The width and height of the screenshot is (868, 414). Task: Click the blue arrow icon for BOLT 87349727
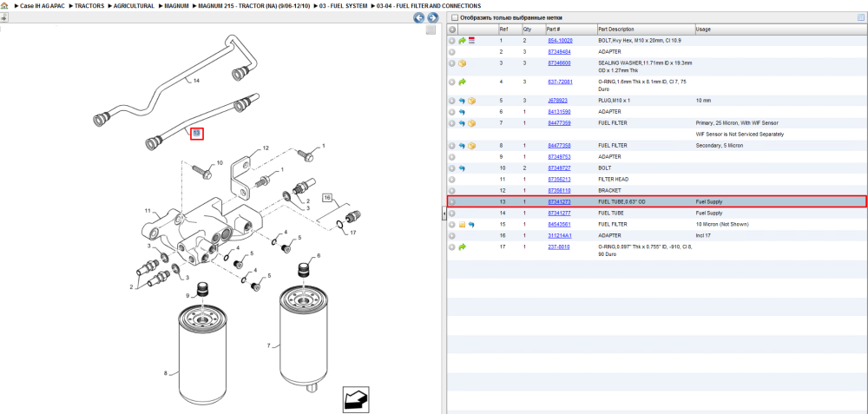coord(462,168)
